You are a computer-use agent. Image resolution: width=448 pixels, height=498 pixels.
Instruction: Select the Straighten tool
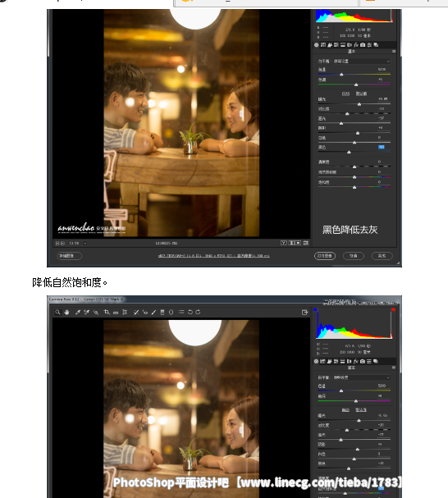(116, 313)
